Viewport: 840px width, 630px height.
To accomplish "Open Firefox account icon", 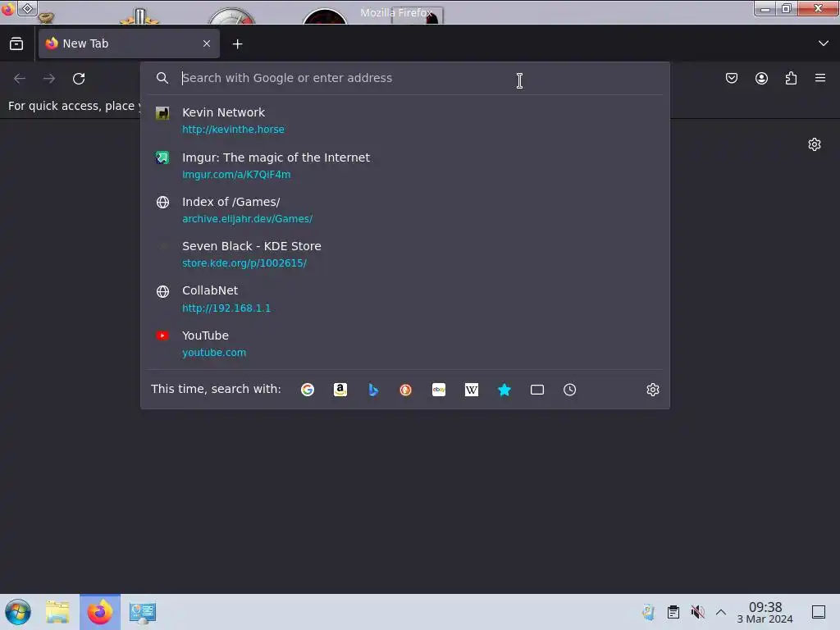I will [761, 78].
